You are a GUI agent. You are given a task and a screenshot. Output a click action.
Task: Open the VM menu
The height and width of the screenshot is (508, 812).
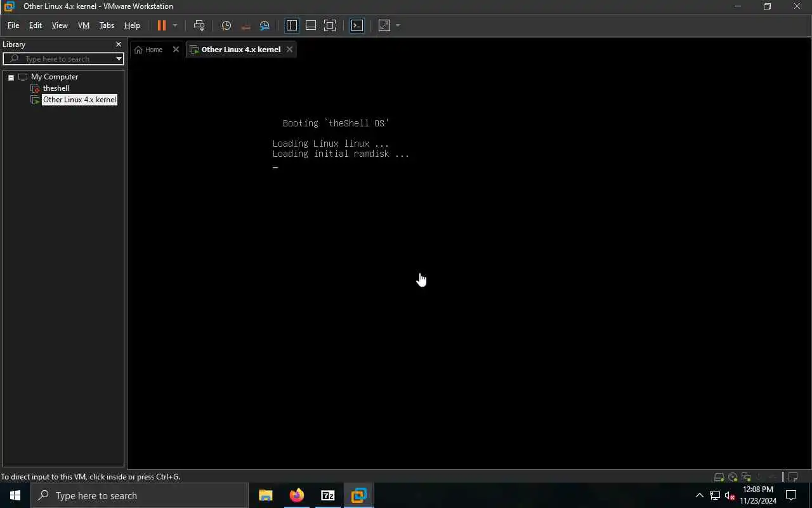tap(84, 25)
